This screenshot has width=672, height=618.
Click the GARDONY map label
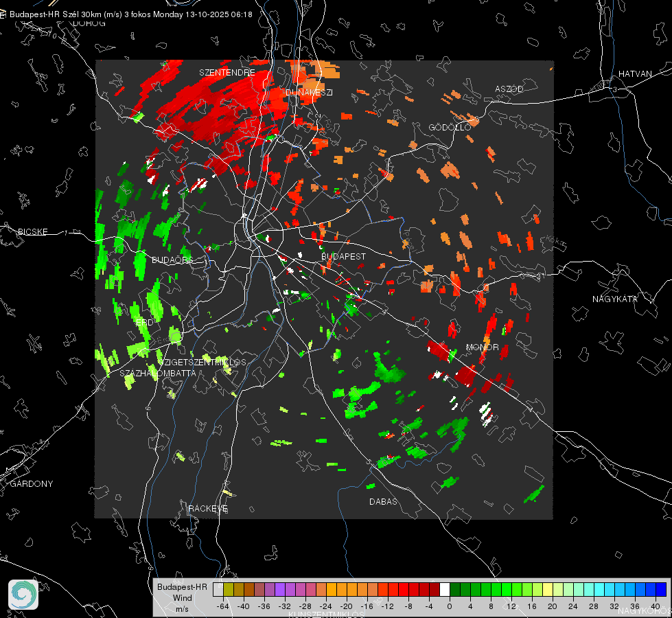point(32,484)
